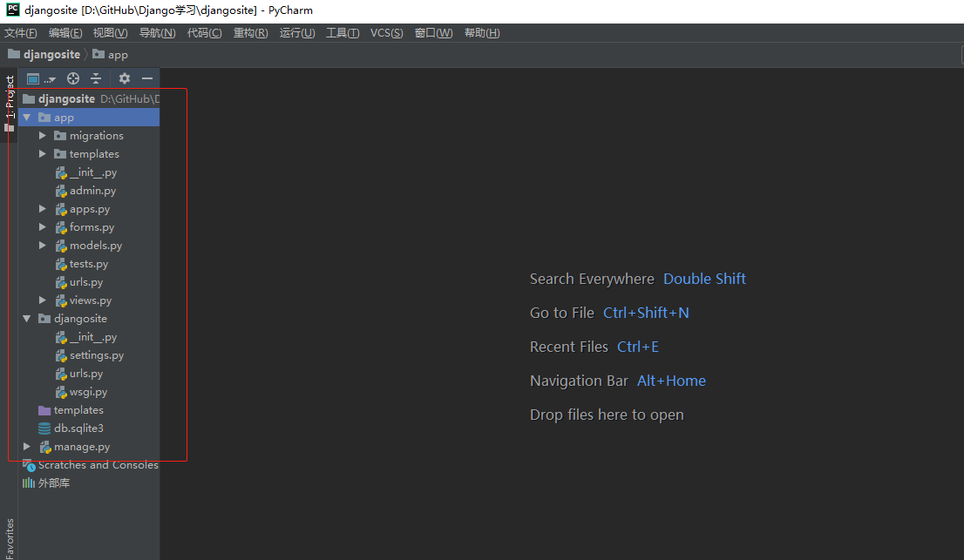This screenshot has width=964, height=560.
Task: Select the djangosite project root row
Action: point(89,99)
